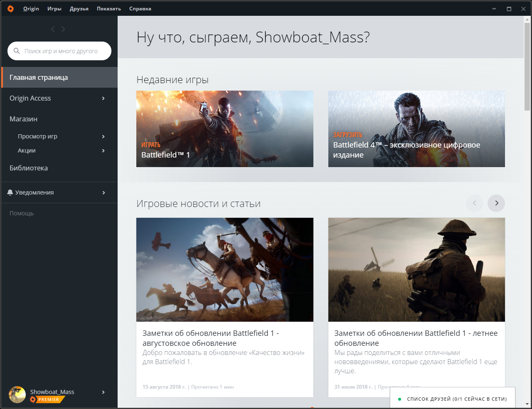Screen dimensions: 532x409
Task: Click the vertical scrollbar thumb
Action: [527, 67]
